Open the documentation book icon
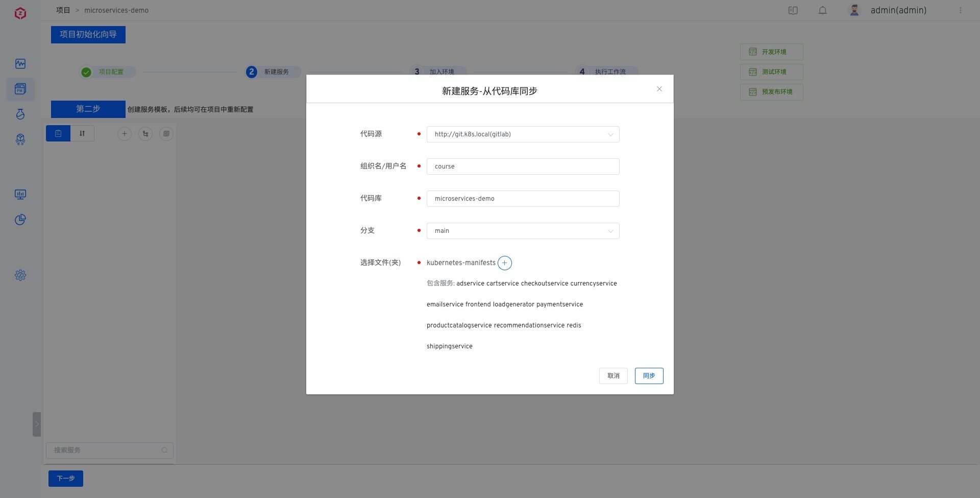Screen dimensions: 980x498 coord(793,10)
